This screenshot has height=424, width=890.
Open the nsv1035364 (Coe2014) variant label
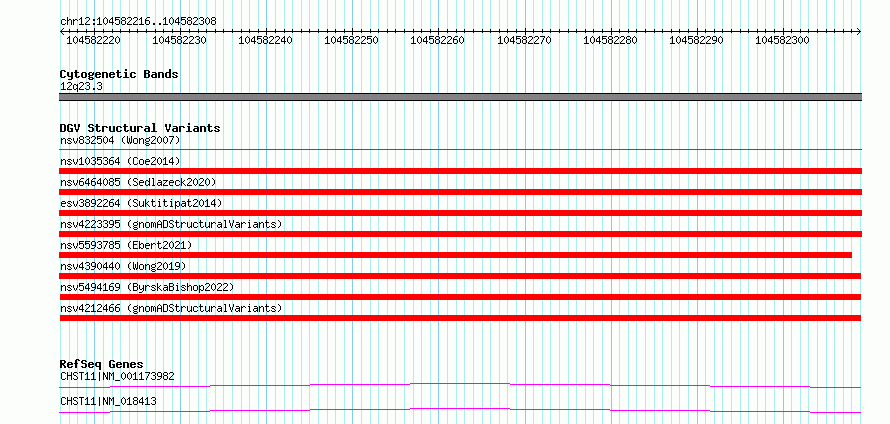point(120,161)
